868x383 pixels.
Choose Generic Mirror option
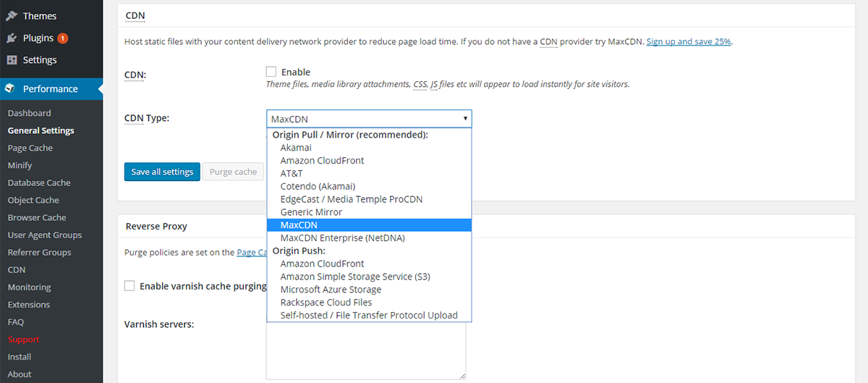click(369, 212)
